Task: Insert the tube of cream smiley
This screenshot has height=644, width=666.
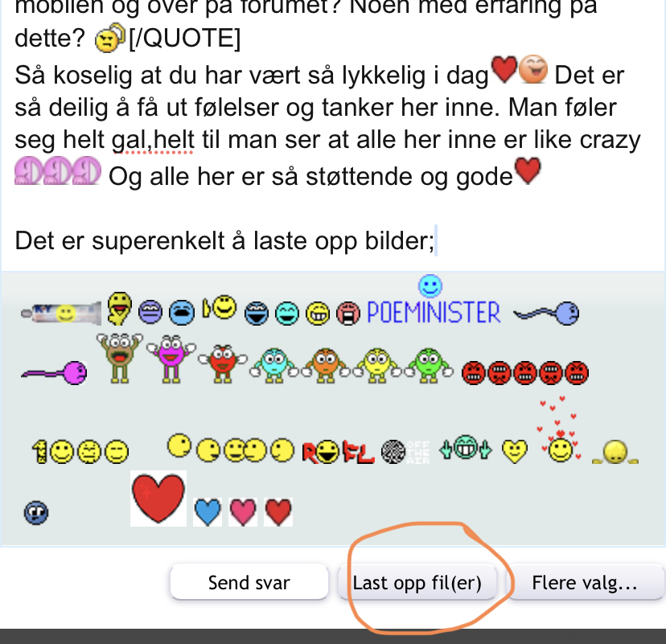Action: click(x=61, y=314)
